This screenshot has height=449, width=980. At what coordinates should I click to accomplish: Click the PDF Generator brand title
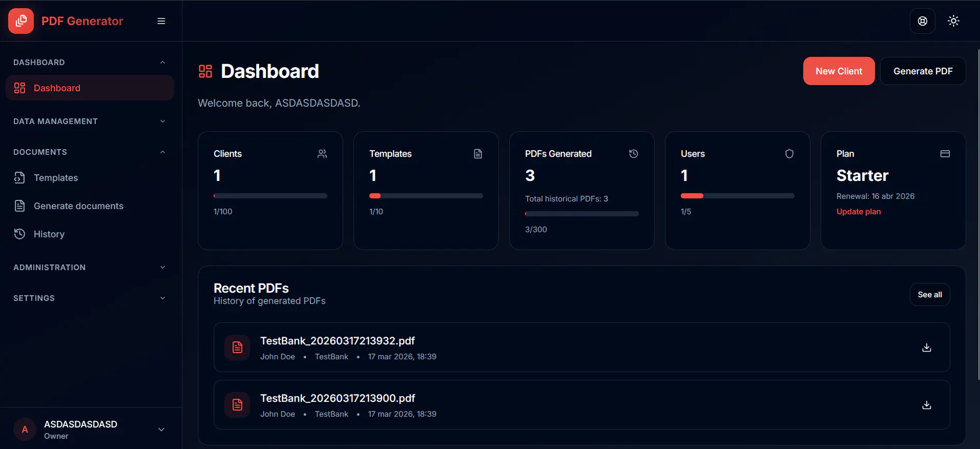[x=82, y=21]
